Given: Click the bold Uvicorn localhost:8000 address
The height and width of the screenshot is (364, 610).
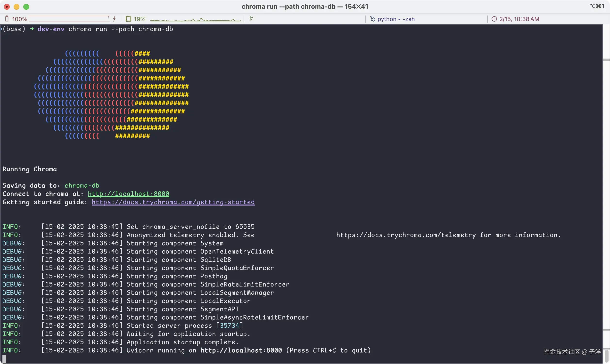Looking at the screenshot, I should pos(241,350).
